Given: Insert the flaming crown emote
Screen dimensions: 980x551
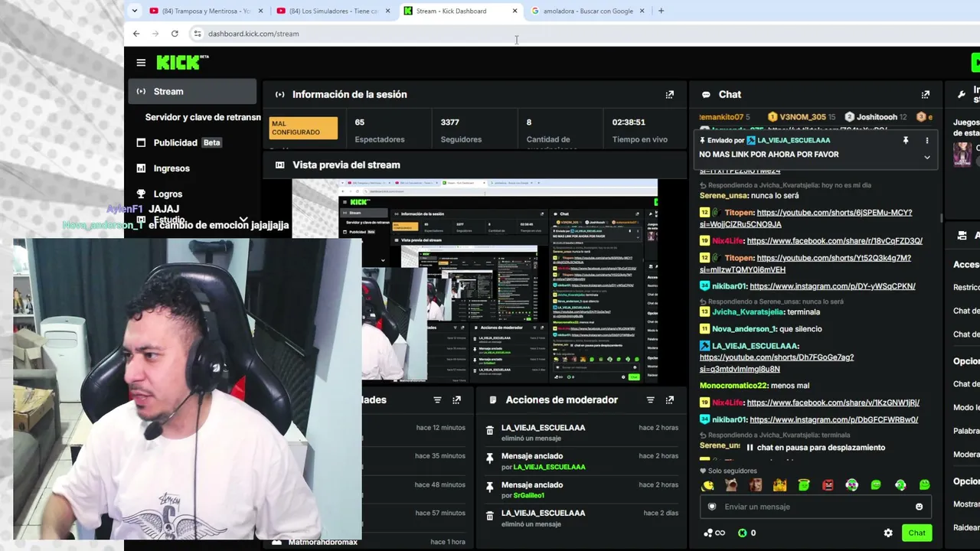Looking at the screenshot, I should coord(780,485).
